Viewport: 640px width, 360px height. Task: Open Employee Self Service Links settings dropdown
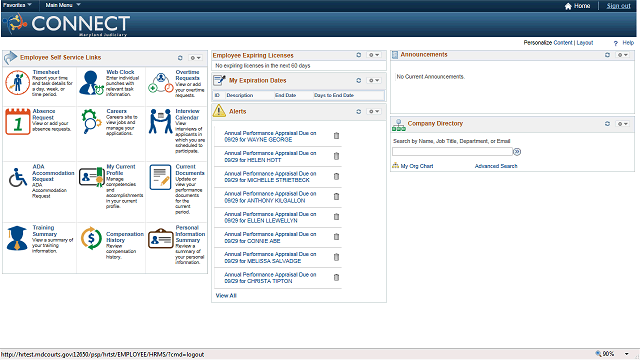click(x=196, y=58)
